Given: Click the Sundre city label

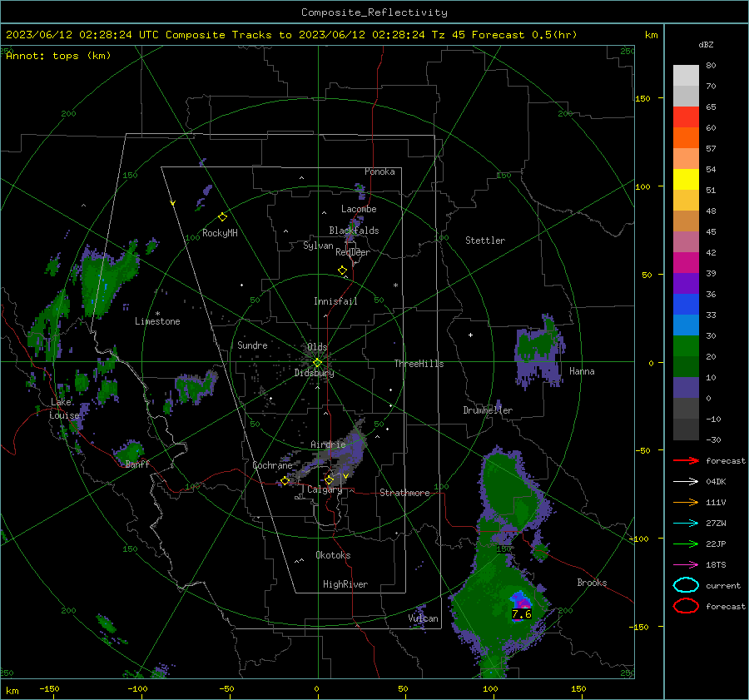Looking at the screenshot, I should 252,345.
